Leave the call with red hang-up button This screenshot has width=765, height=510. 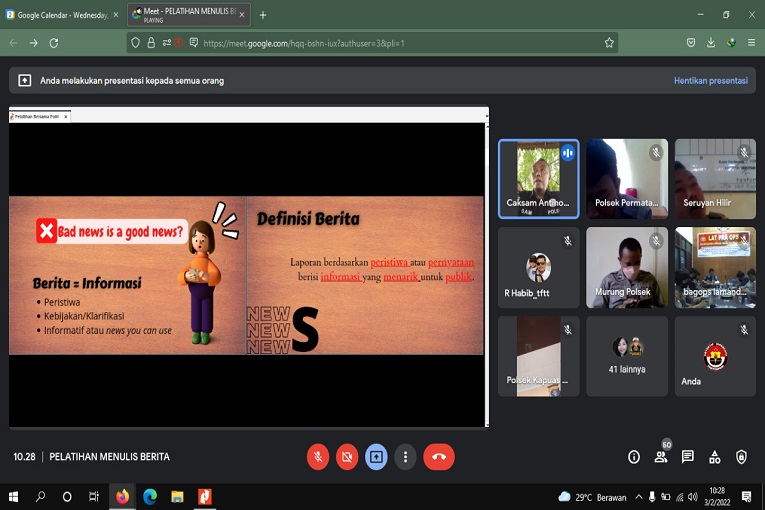coord(439,457)
